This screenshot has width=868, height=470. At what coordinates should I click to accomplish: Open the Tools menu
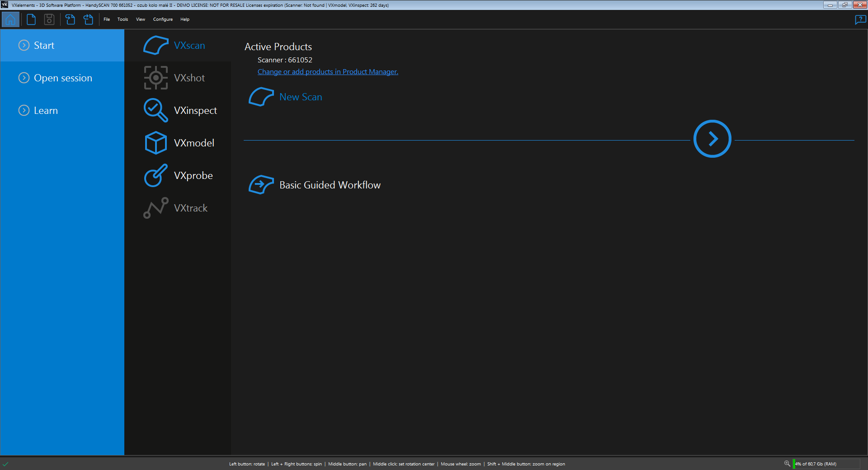pos(123,19)
